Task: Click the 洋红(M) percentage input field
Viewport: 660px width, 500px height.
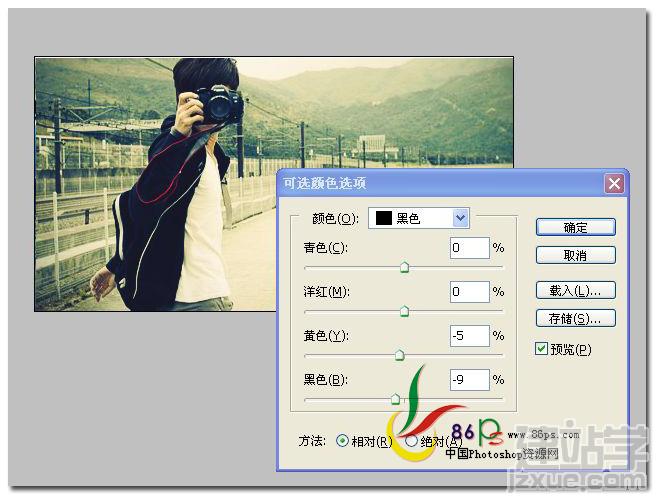Action: coord(470,292)
